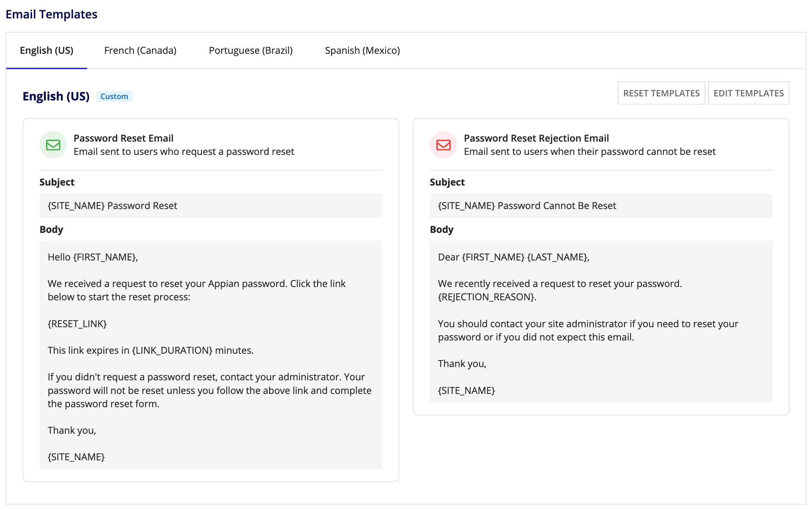Go to the Spanish (Mexico) tab
Viewport: 812px width, 510px height.
pyautogui.click(x=362, y=50)
